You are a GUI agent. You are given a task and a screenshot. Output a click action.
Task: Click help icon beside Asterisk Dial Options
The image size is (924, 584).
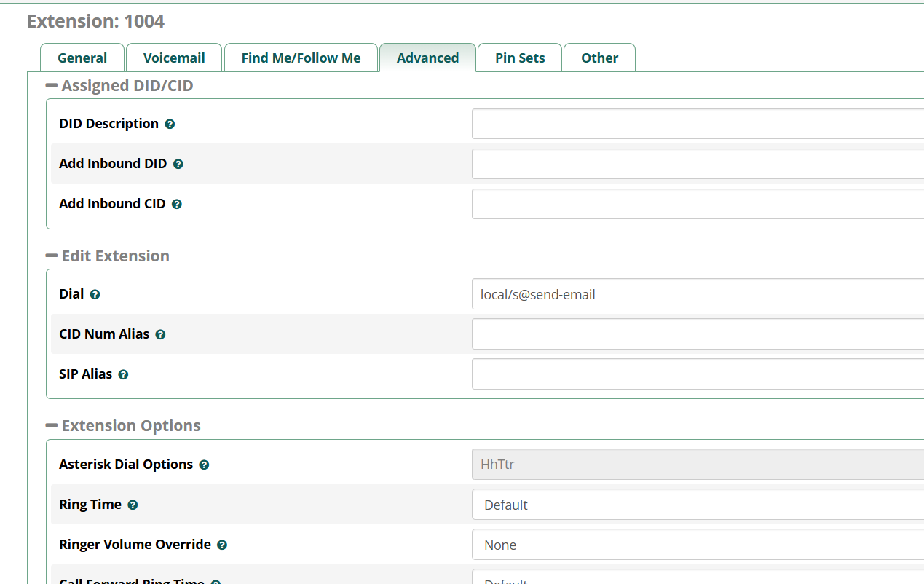point(204,465)
